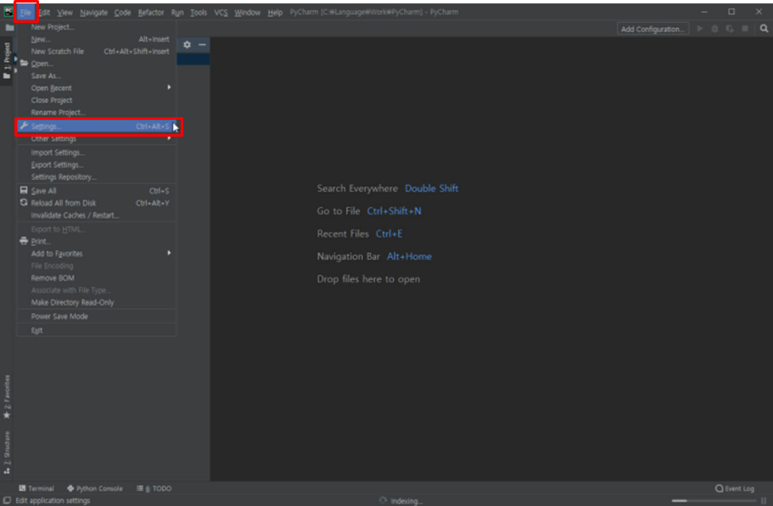The height and width of the screenshot is (506, 773).
Task: Open the View menu
Action: [65, 12]
